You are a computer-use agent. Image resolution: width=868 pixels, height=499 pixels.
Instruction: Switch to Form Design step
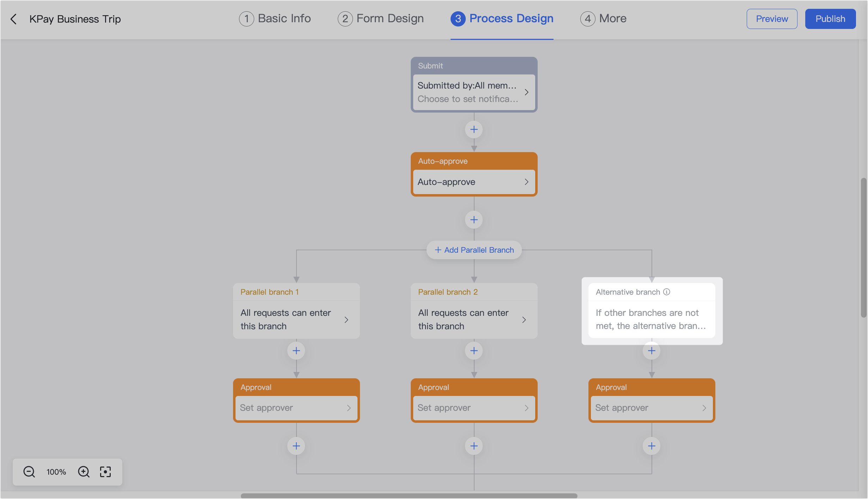tap(381, 19)
